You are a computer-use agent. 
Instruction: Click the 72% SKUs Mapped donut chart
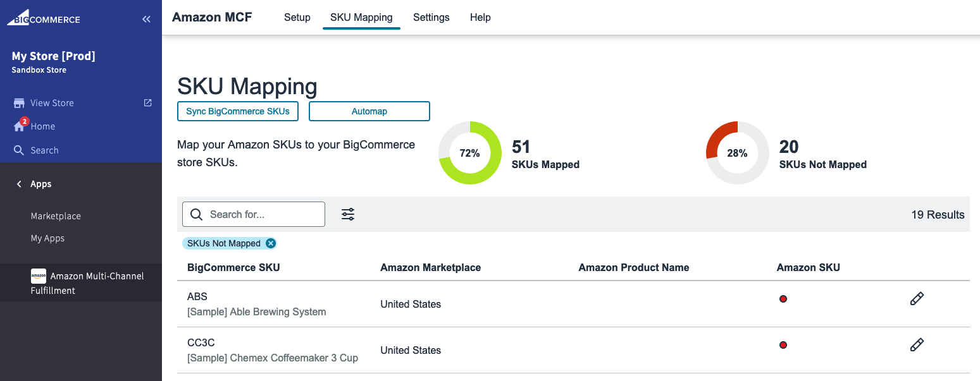[x=469, y=153]
